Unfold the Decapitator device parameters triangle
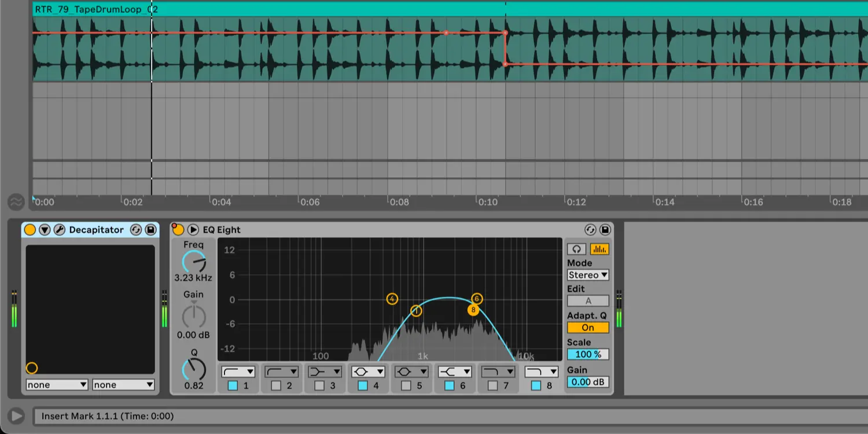Image resolution: width=868 pixels, height=434 pixels. pyautogui.click(x=45, y=230)
